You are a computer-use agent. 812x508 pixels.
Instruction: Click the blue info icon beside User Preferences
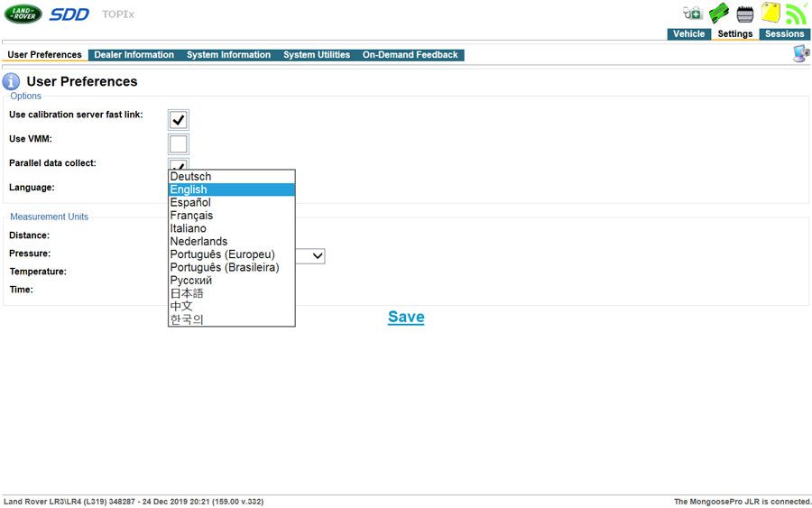(x=11, y=82)
